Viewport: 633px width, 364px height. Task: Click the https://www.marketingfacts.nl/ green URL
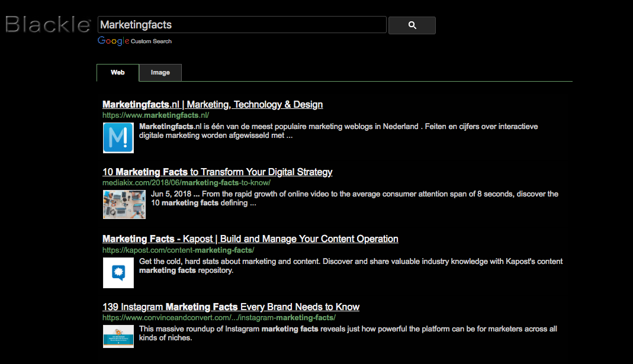coord(156,115)
